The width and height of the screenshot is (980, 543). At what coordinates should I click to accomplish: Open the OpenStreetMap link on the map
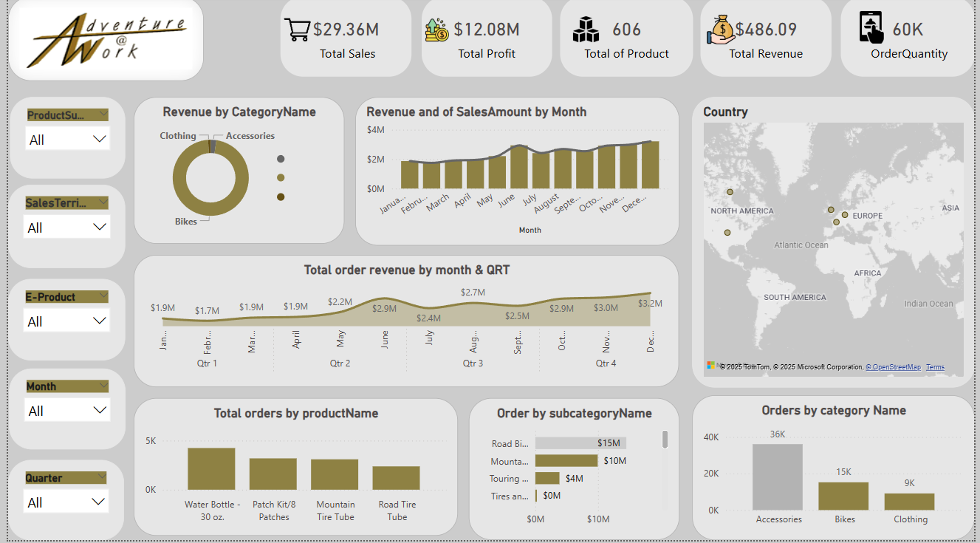[893, 367]
